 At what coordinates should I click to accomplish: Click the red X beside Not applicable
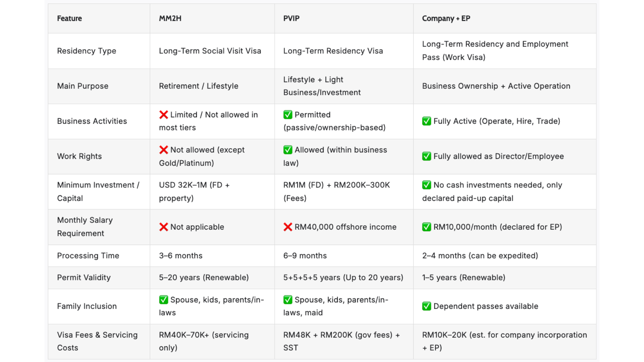pos(163,227)
